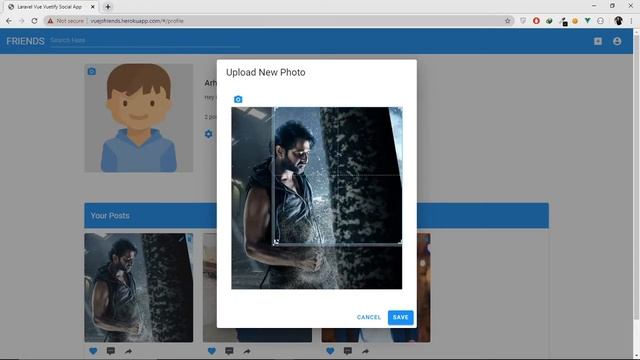Reload the page

(34, 21)
